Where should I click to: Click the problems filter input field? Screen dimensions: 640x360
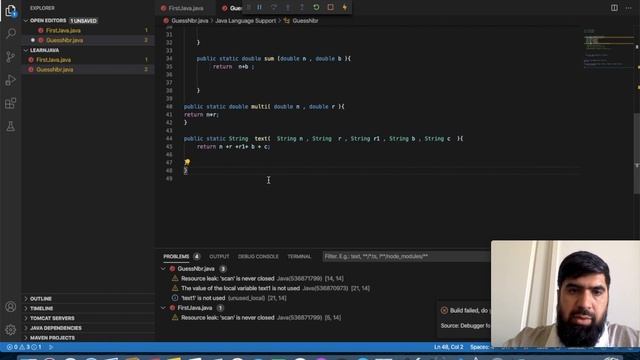point(407,256)
